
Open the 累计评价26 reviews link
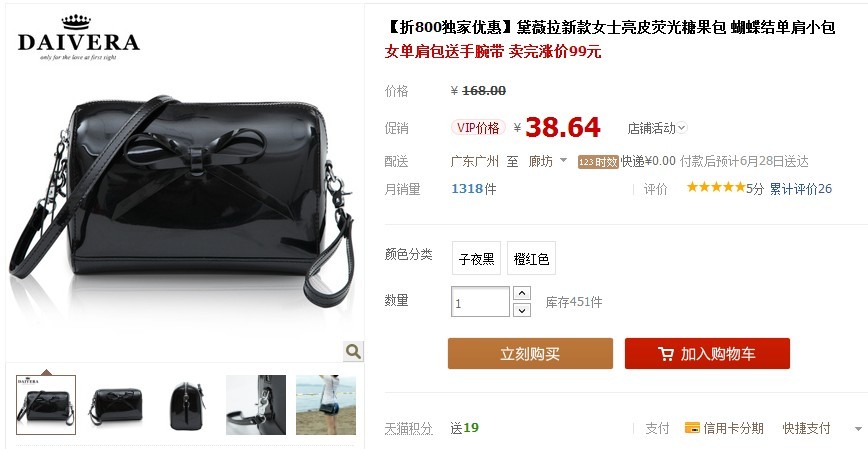[800, 189]
